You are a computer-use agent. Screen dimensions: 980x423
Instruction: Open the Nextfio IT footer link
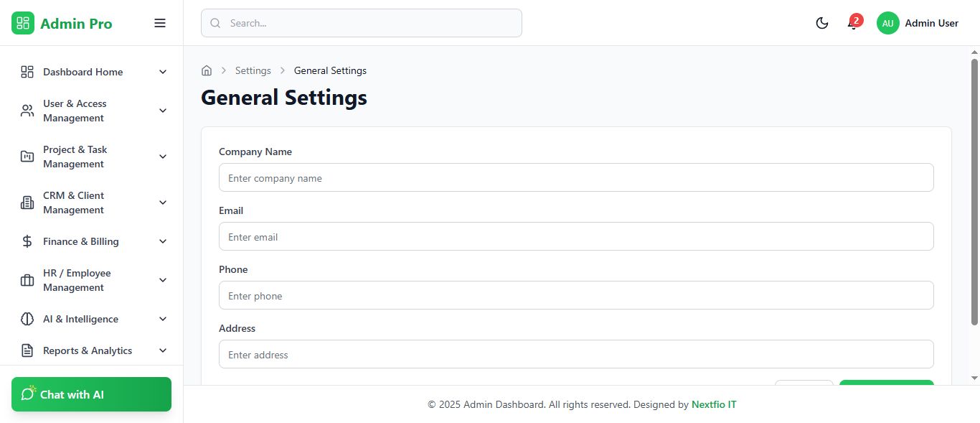point(714,404)
